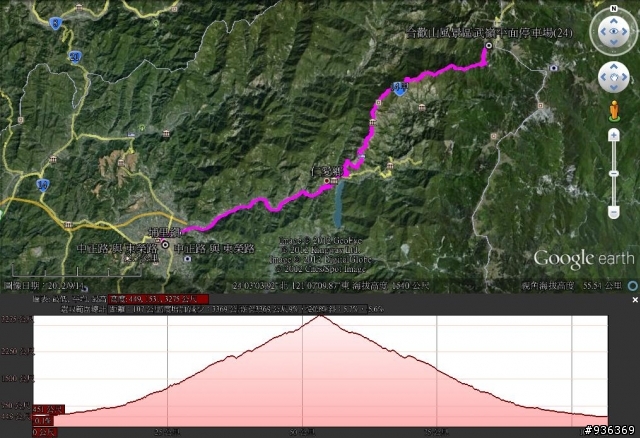Screen dimensions: 640x438
Task: Select the Puli start point marker
Action: (165, 245)
